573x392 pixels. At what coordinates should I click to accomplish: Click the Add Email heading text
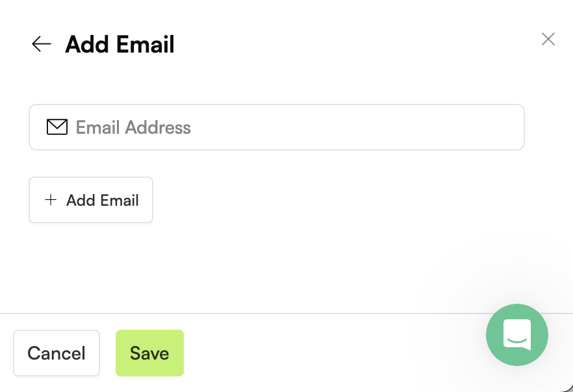pyautogui.click(x=120, y=44)
